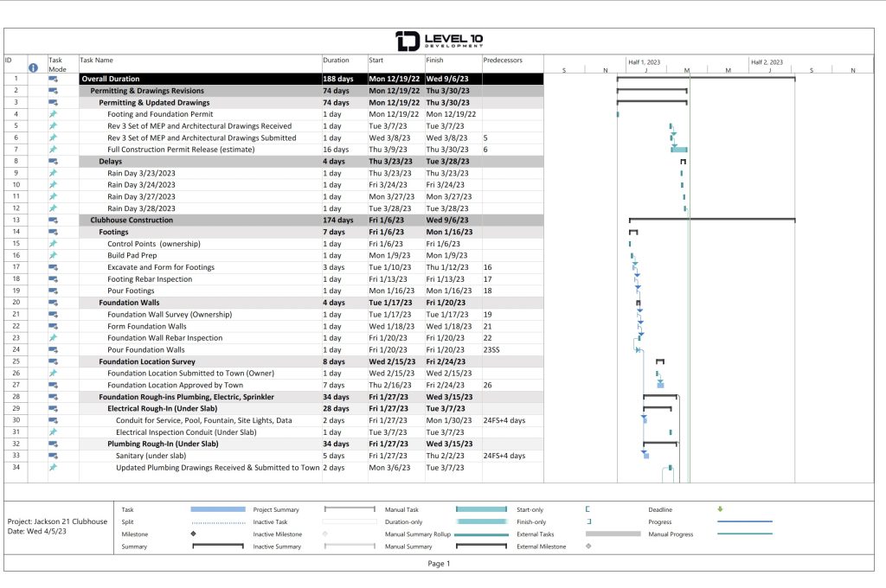The width and height of the screenshot is (886, 588).
Task: Click the gray External Tasks swatch in the legend
Action: click(613, 534)
